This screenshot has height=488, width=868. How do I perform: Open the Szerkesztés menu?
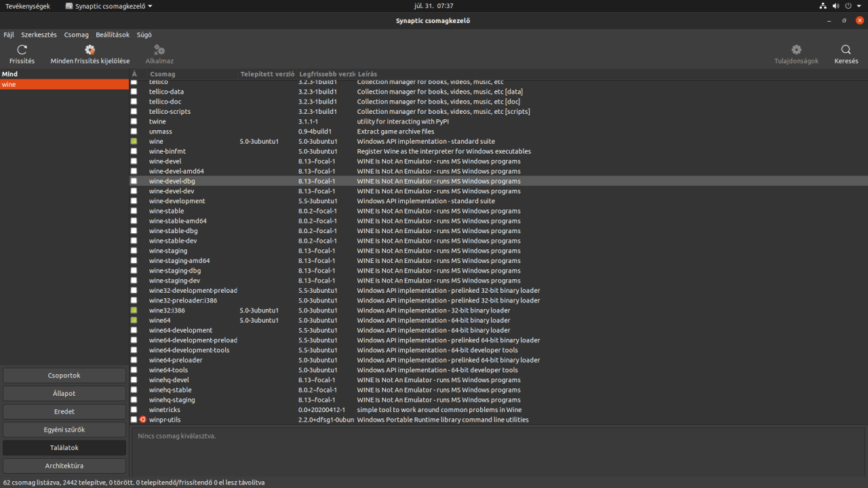click(x=39, y=35)
